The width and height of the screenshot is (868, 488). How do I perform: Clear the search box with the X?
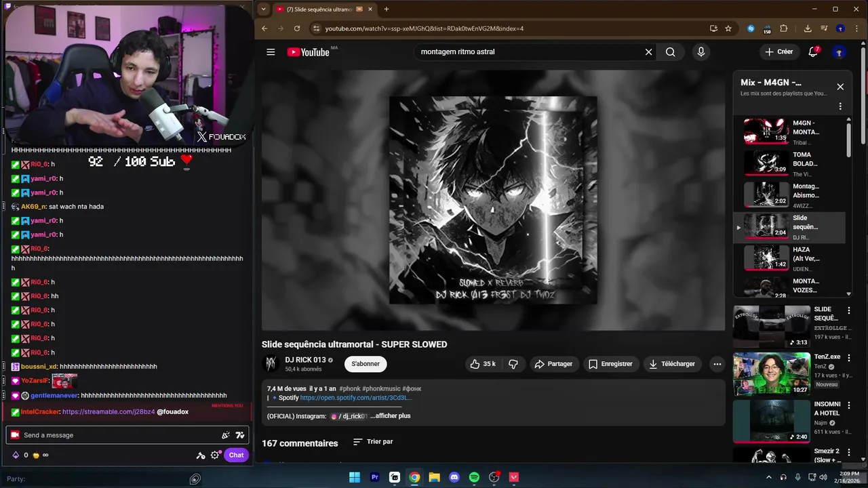(x=648, y=52)
